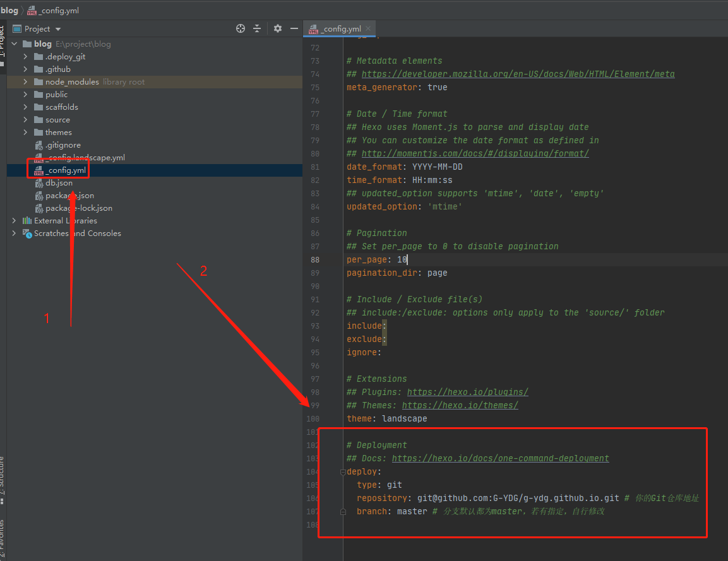Screen dimensions: 728x561
Task: Open the one-command-deployment docs link
Action: [x=501, y=458]
